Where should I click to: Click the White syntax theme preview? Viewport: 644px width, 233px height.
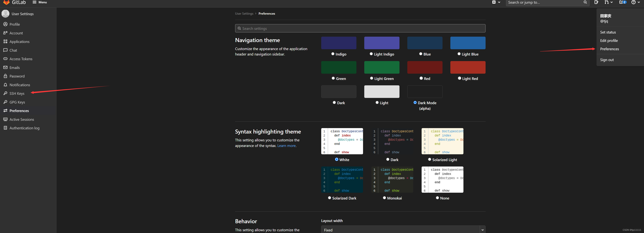[342, 141]
